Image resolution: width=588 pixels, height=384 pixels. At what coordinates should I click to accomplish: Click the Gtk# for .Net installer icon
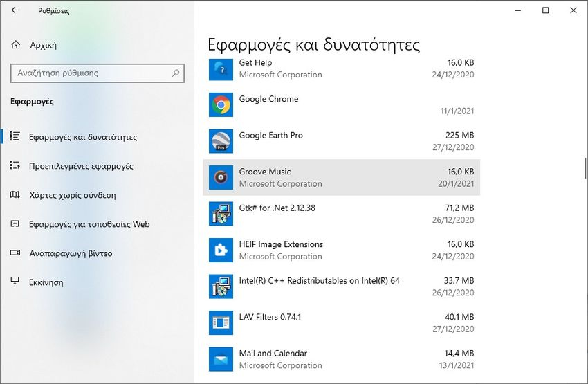pos(221,214)
